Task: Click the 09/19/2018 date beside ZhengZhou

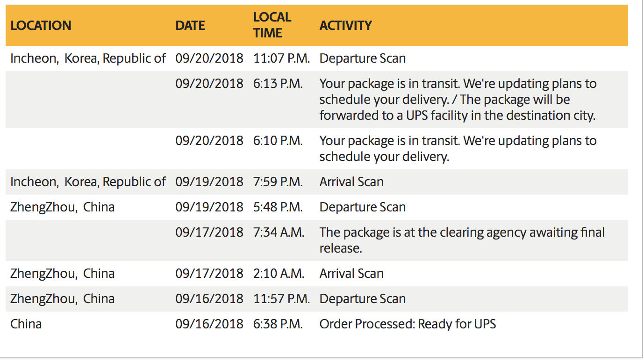Action: (209, 207)
